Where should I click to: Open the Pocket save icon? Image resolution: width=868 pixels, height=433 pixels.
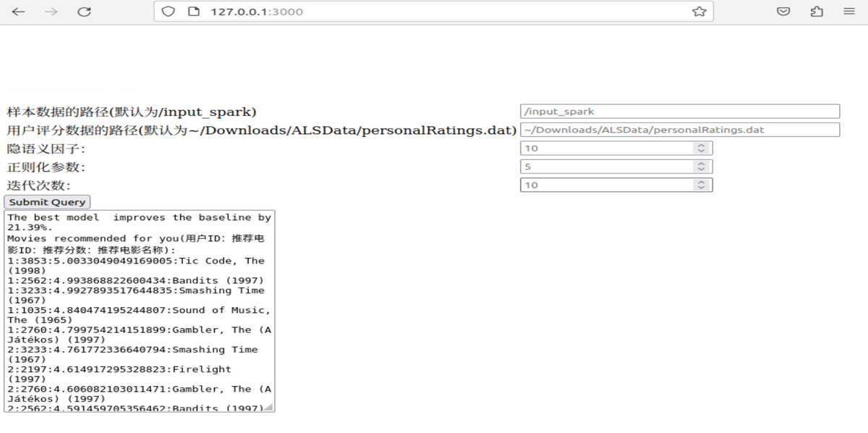coord(783,12)
